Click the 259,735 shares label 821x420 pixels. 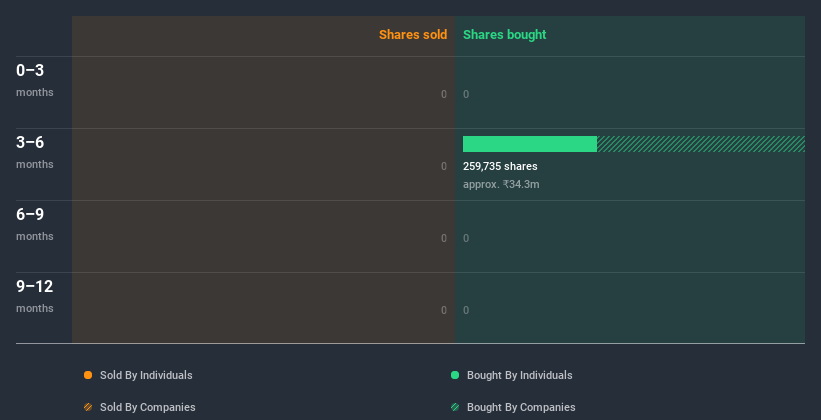pyautogui.click(x=500, y=166)
